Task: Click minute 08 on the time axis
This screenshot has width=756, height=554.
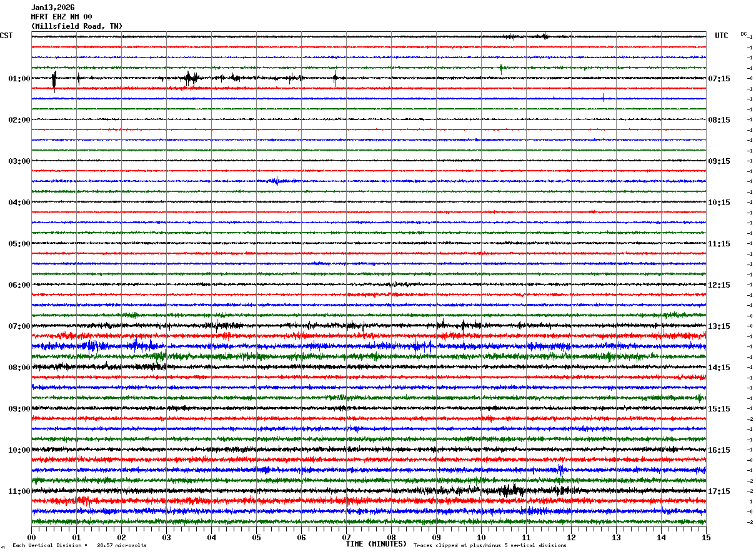Action: [391, 537]
